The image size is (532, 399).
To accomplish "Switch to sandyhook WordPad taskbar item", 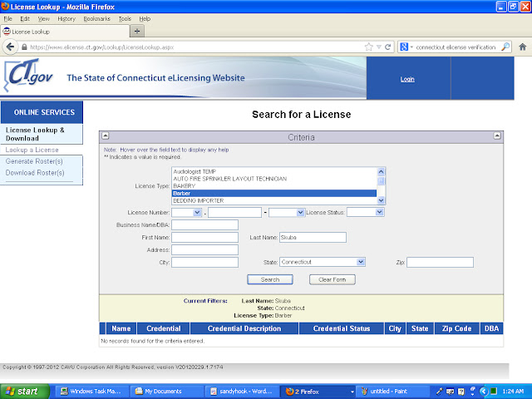I will [x=242, y=392].
